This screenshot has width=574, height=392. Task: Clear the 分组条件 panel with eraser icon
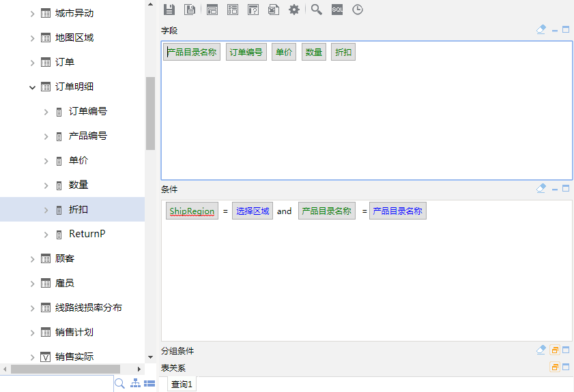(x=541, y=350)
